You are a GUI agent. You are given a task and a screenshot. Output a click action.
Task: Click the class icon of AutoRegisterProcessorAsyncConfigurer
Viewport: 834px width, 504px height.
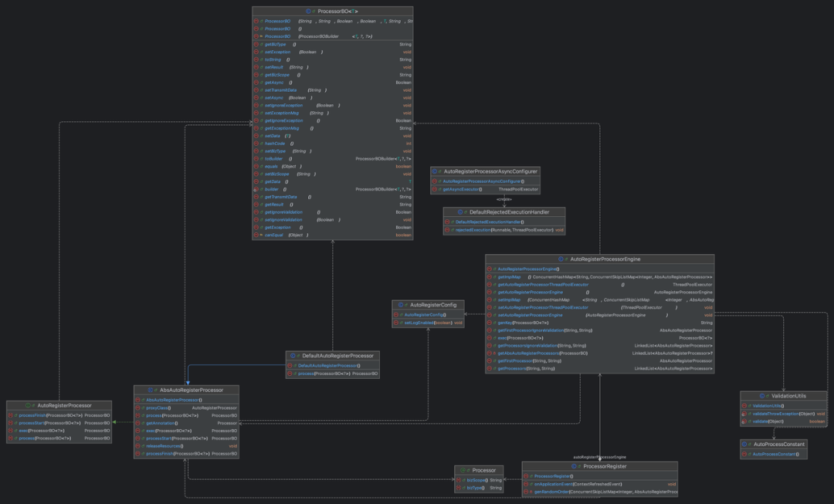click(x=435, y=171)
